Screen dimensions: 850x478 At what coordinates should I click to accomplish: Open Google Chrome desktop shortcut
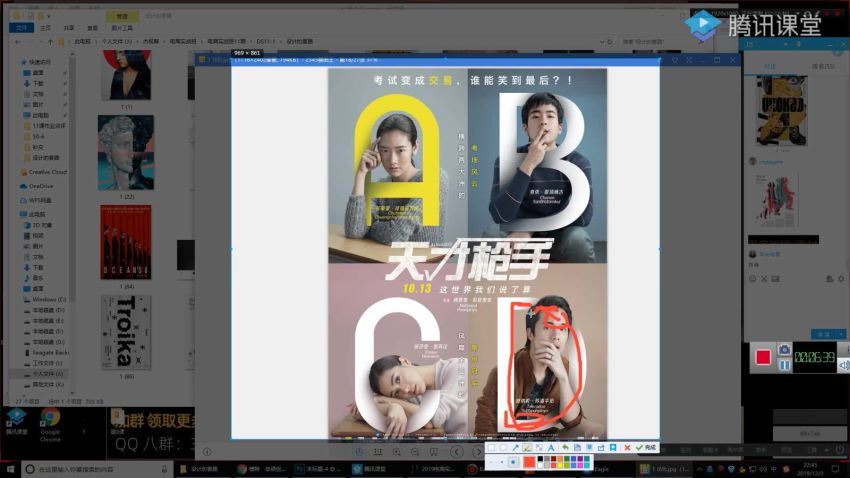click(50, 424)
